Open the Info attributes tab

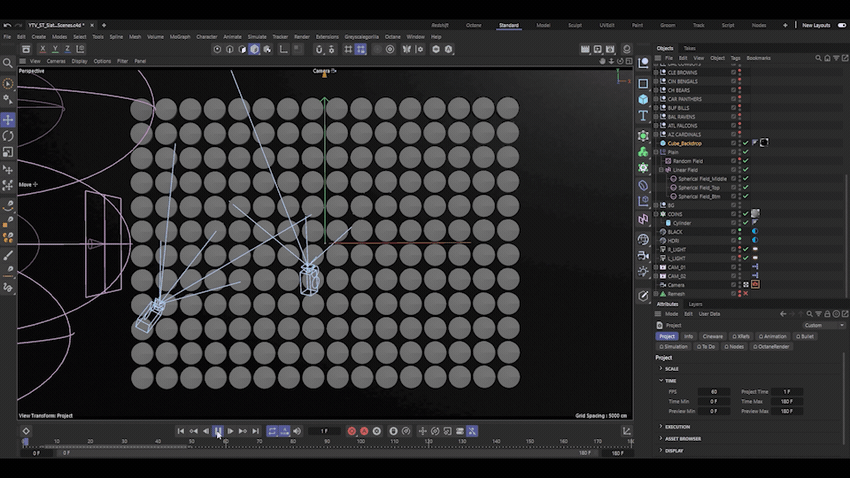click(x=688, y=337)
